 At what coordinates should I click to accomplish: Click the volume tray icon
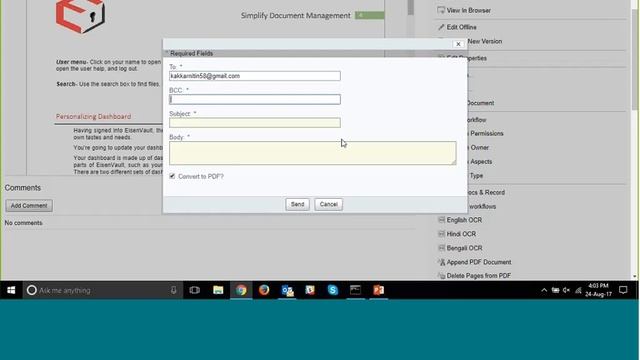click(x=567, y=290)
